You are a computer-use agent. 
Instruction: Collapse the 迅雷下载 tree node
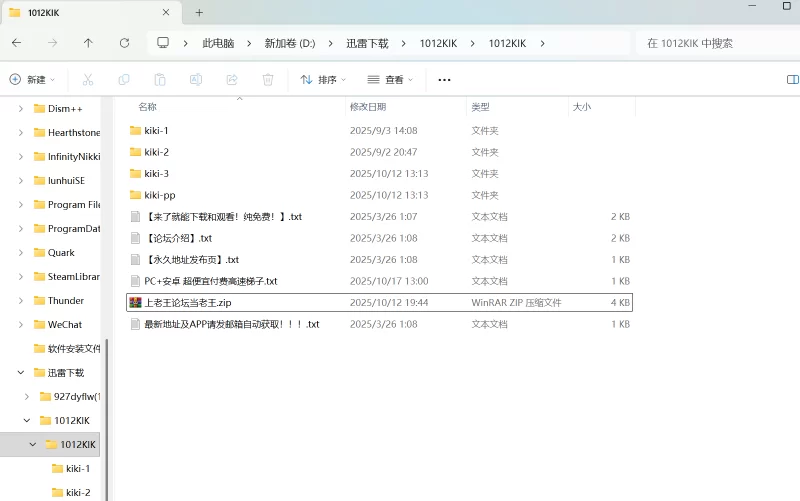20,372
